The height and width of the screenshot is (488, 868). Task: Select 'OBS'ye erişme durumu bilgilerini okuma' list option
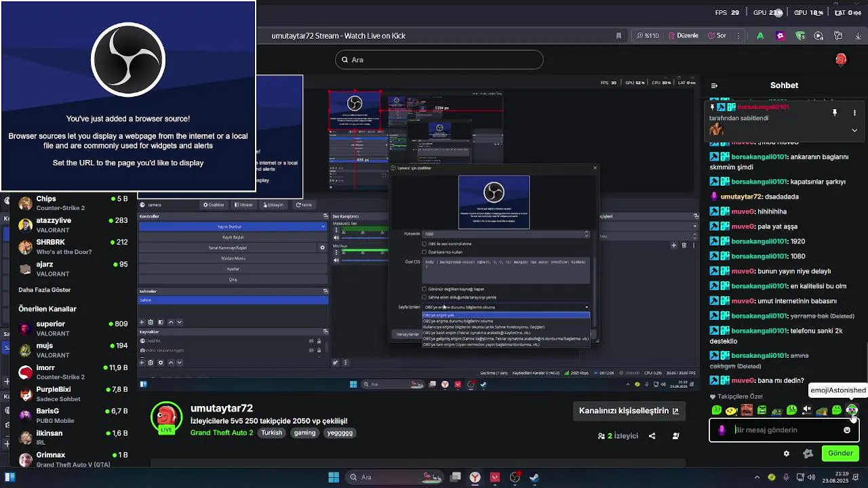(506, 321)
